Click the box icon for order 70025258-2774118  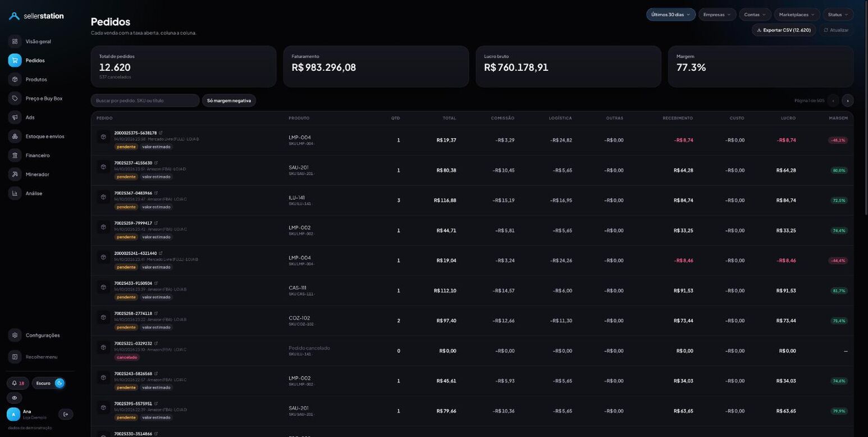(103, 317)
